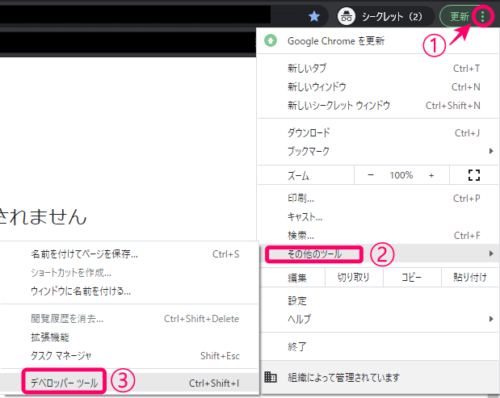Image resolution: width=500 pixels, height=398 pixels.
Task: Click the organization building icon
Action: [x=270, y=377]
